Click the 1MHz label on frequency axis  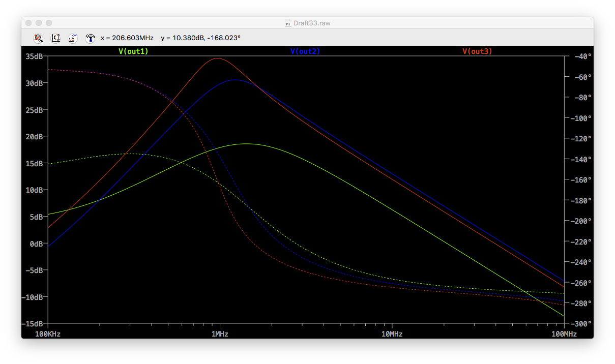pyautogui.click(x=220, y=334)
